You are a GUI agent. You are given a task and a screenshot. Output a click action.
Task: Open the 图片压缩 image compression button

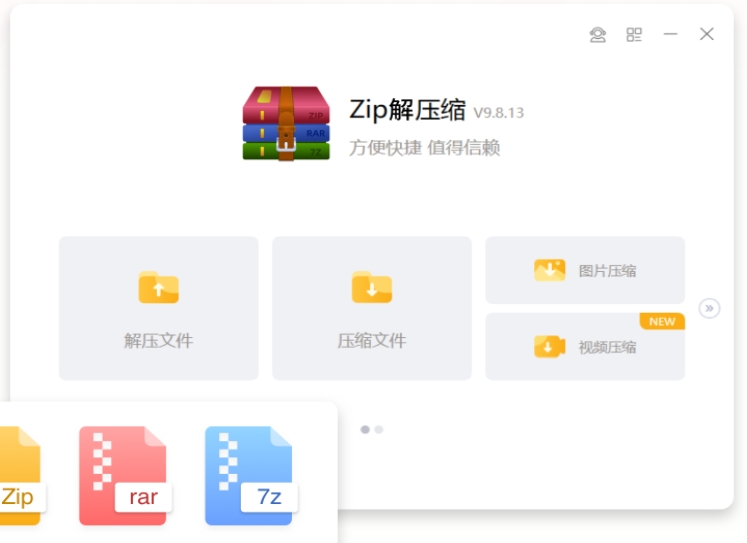[585, 270]
